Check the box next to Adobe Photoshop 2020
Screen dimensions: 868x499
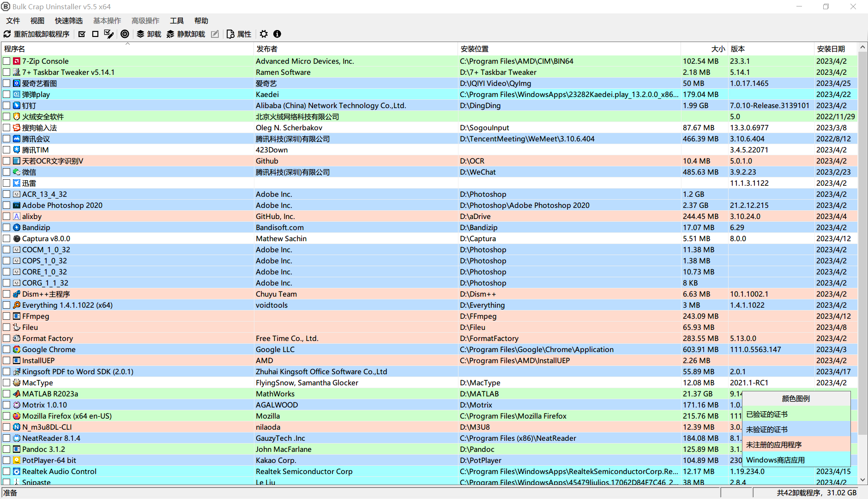click(x=6, y=206)
